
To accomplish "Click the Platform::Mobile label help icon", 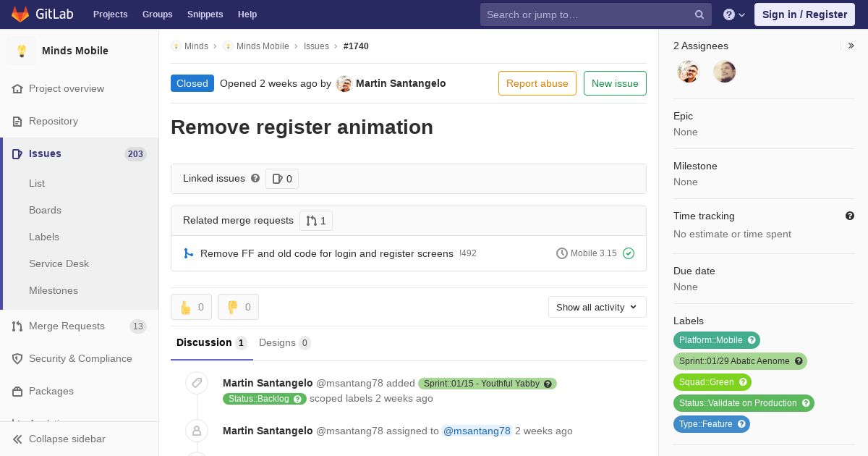I will click(x=752, y=340).
